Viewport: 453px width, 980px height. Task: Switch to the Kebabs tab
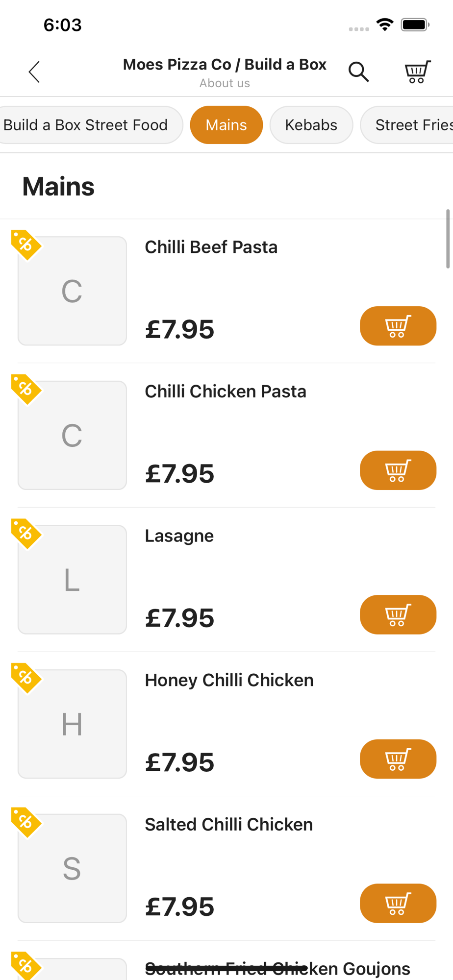(x=311, y=125)
